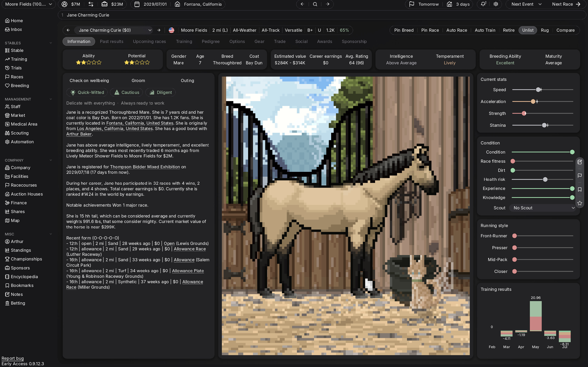Viewport: 588px width, 367px height.
Task: Click the Speed stat slider handle
Action: point(538,90)
